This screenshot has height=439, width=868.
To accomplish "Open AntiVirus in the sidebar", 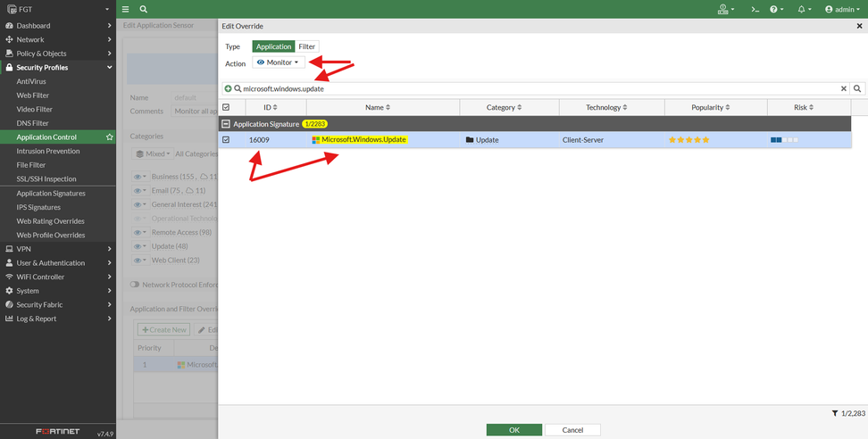I will [31, 81].
